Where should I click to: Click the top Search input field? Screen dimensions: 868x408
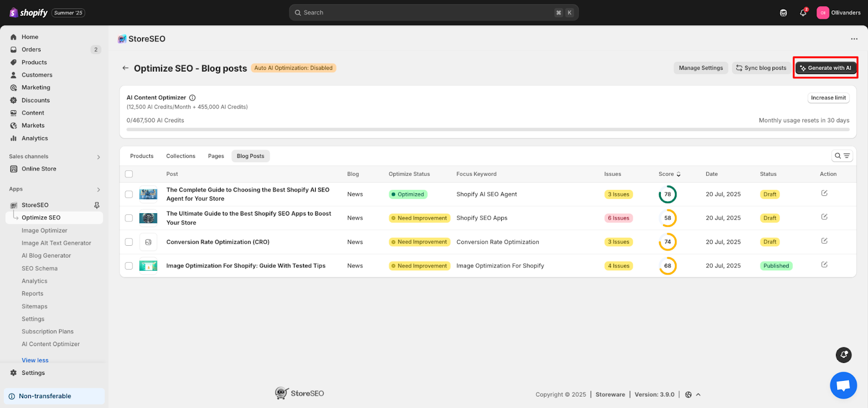pos(434,12)
